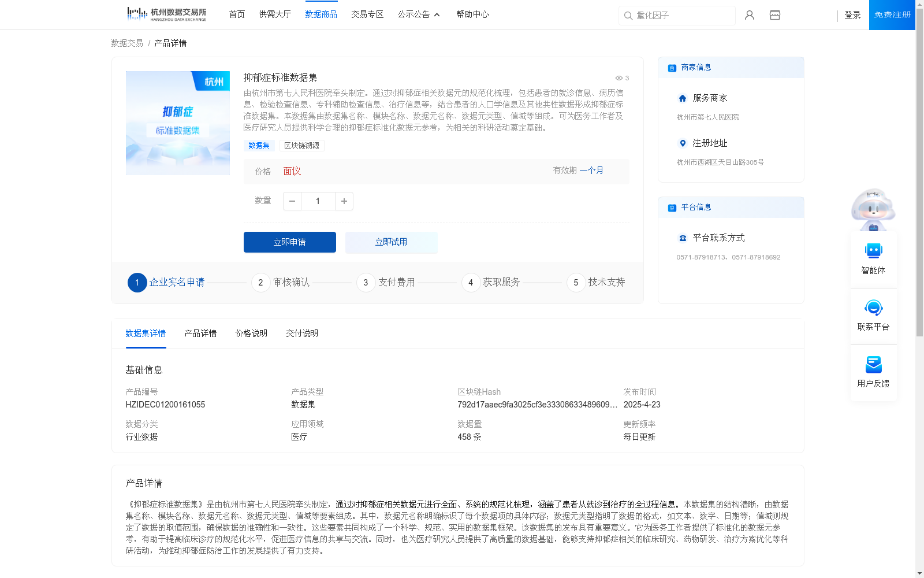
Task: Click the 立即申请 button
Action: [x=289, y=242]
